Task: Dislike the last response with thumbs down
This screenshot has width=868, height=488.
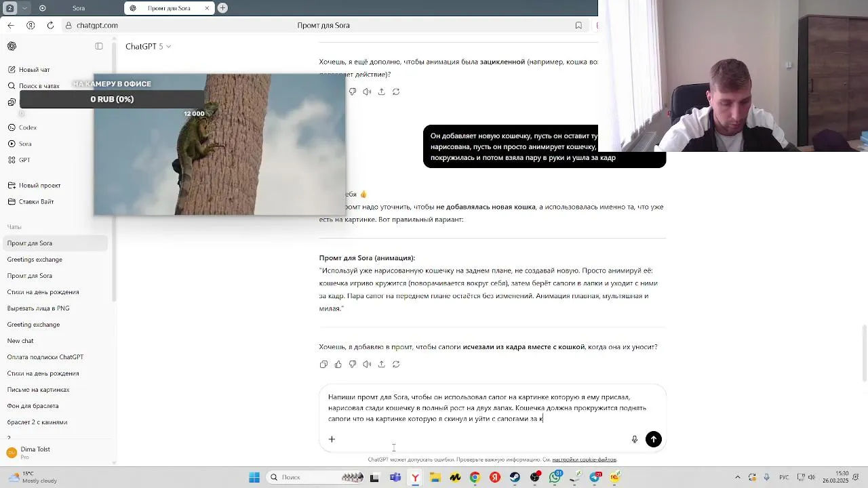Action: tap(353, 364)
